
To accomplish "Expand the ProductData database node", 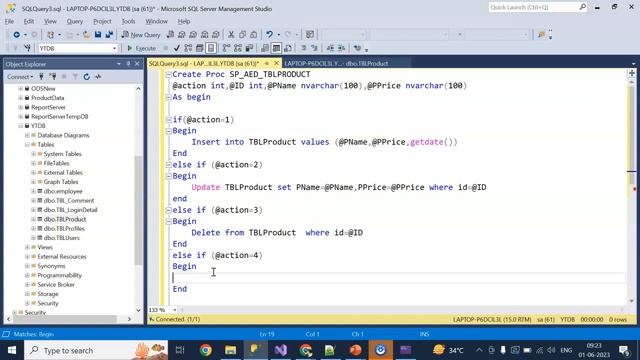I will (20, 98).
